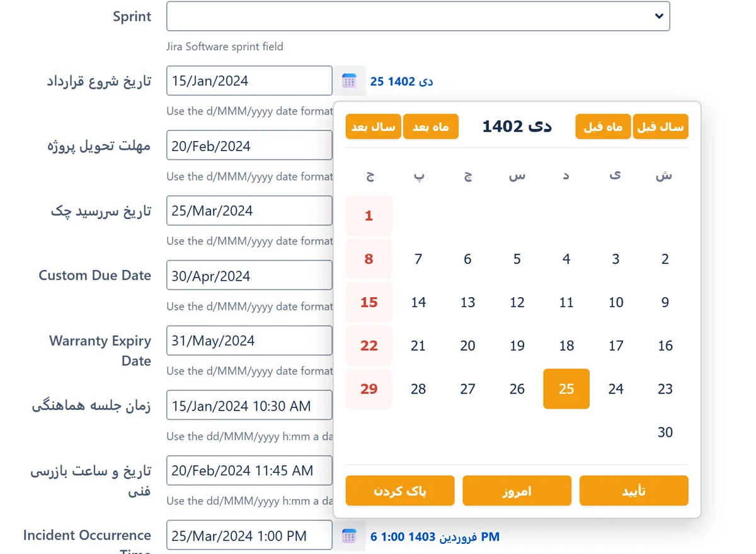Click the Warranty Expiry Date input

[249, 341]
